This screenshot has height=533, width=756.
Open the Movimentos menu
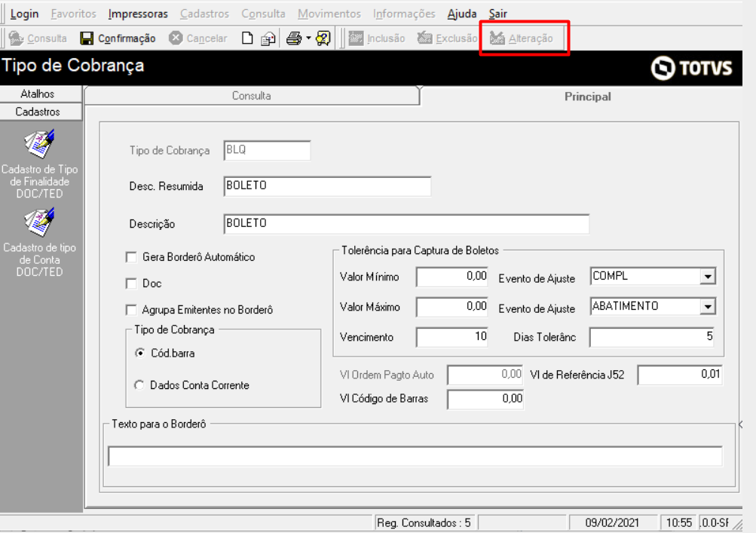coord(329,14)
